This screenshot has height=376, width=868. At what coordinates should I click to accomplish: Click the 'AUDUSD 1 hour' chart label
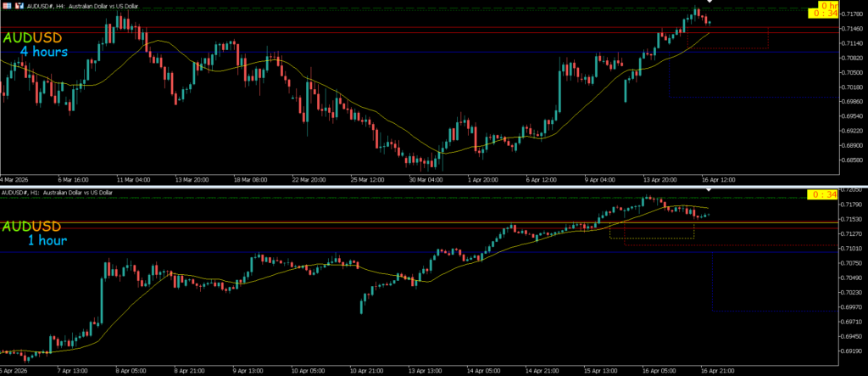point(36,233)
